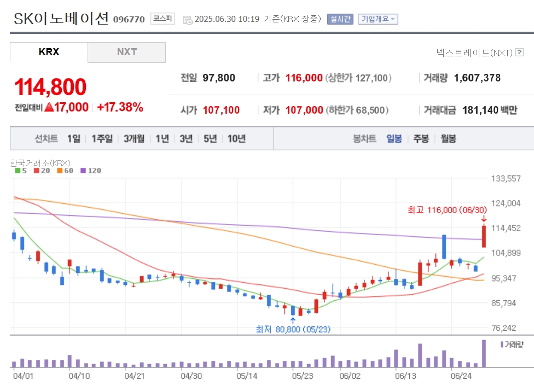
Task: Open the 기업개요 dropdown
Action: click(x=378, y=19)
